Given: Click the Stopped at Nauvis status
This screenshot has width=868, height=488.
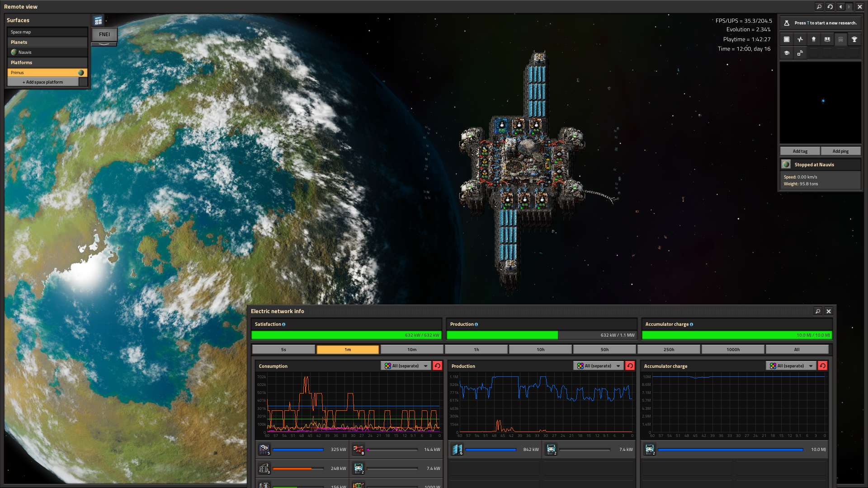Looking at the screenshot, I should click(814, 165).
